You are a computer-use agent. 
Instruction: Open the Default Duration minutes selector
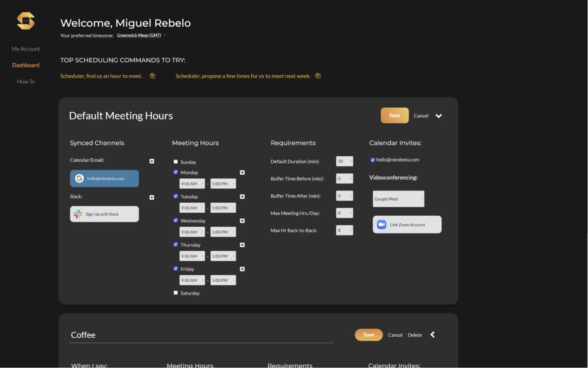click(x=344, y=161)
